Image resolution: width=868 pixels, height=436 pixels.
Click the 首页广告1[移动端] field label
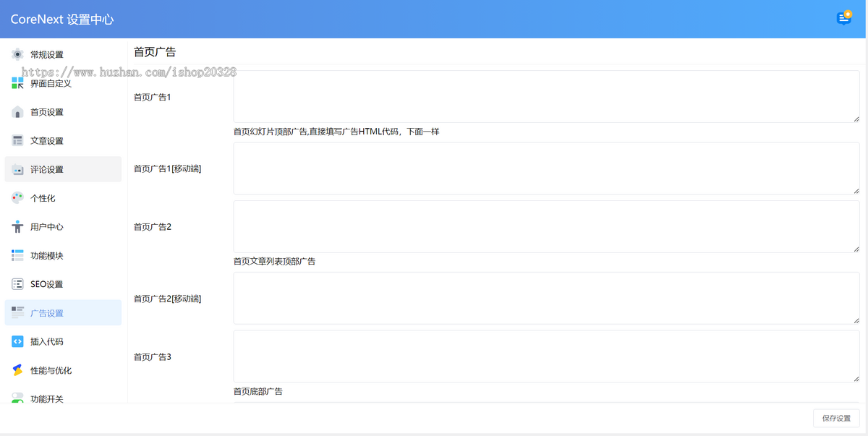click(168, 168)
